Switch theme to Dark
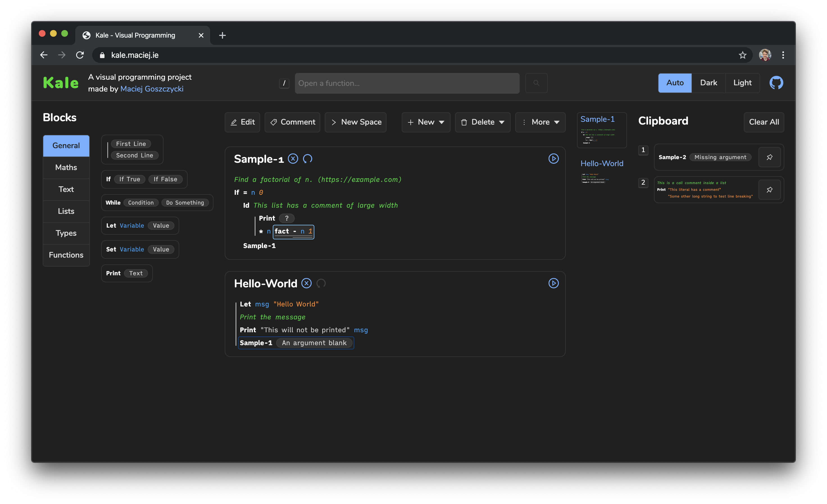The image size is (827, 504). (708, 83)
